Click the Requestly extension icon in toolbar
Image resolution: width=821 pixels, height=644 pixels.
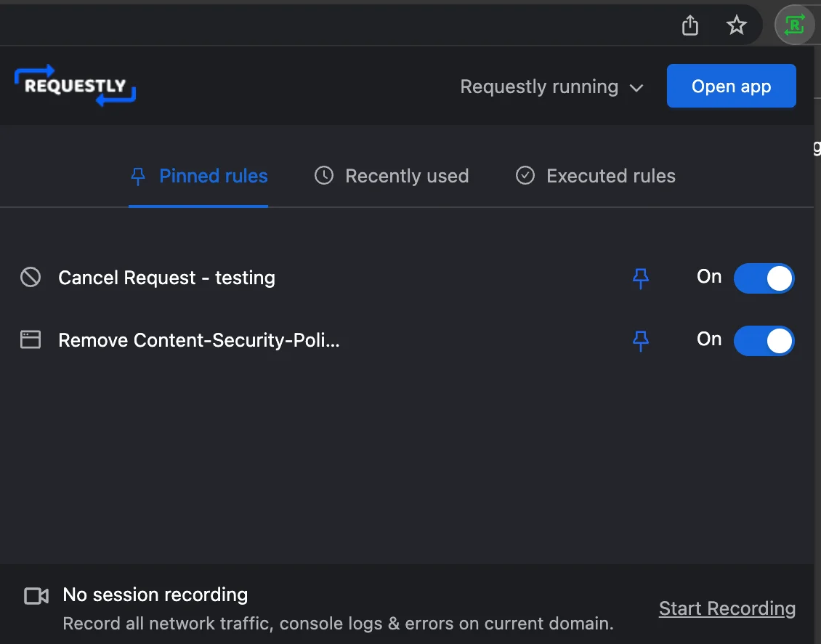click(794, 25)
